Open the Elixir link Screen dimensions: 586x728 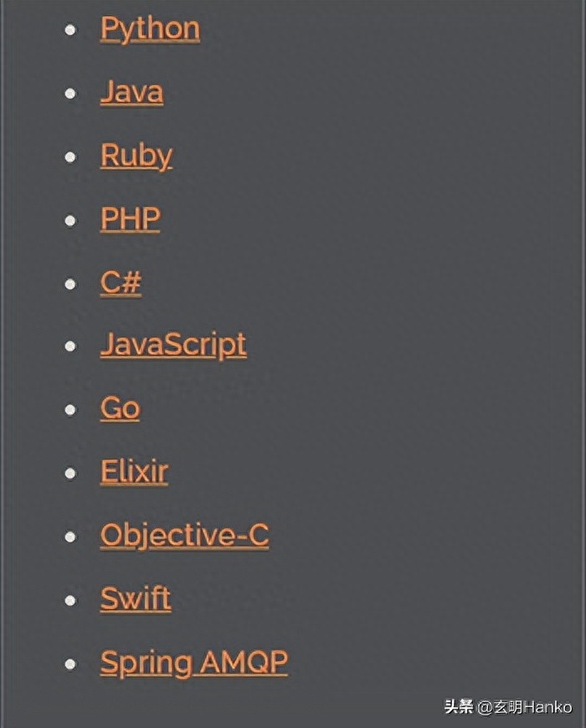click(134, 472)
